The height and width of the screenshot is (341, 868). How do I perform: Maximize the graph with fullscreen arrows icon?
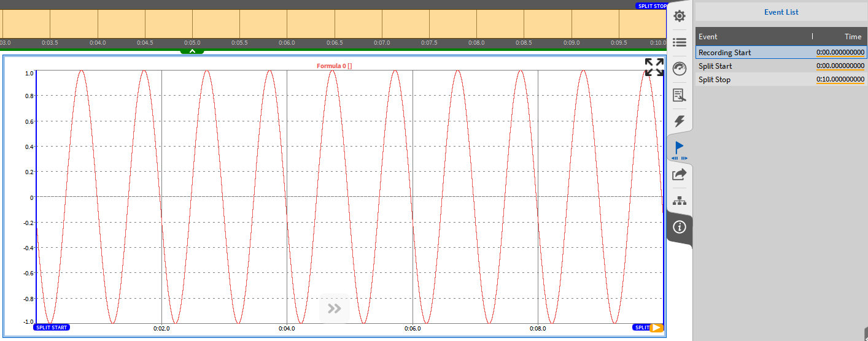pos(654,67)
